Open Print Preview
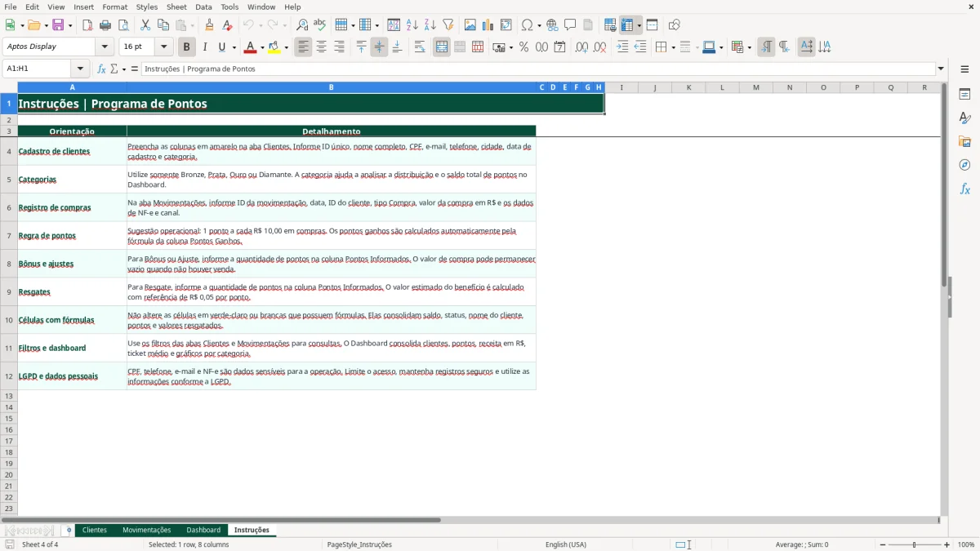This screenshot has width=980, height=551. coord(123,25)
